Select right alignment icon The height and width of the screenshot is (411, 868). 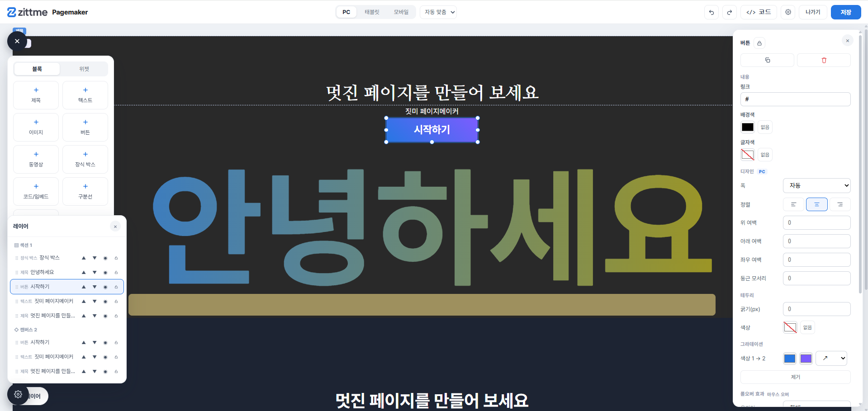coord(840,204)
